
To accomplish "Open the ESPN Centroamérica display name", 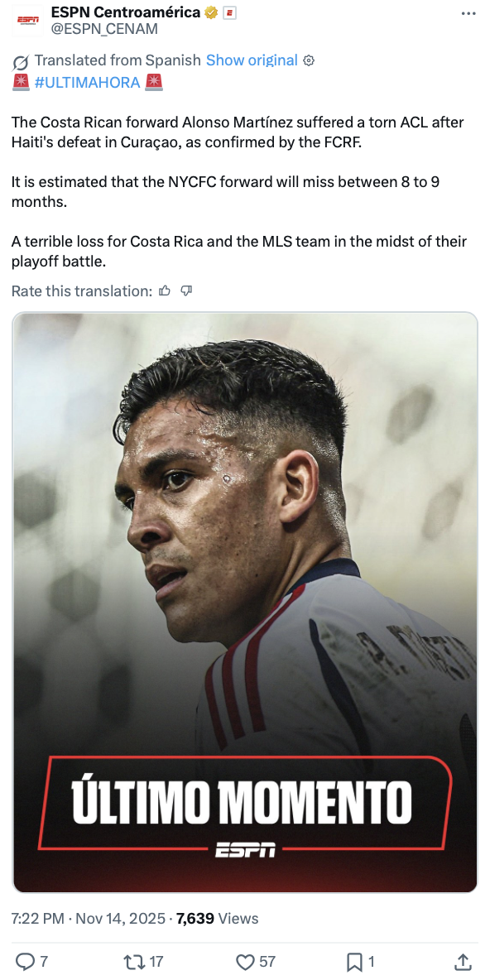I will point(126,12).
